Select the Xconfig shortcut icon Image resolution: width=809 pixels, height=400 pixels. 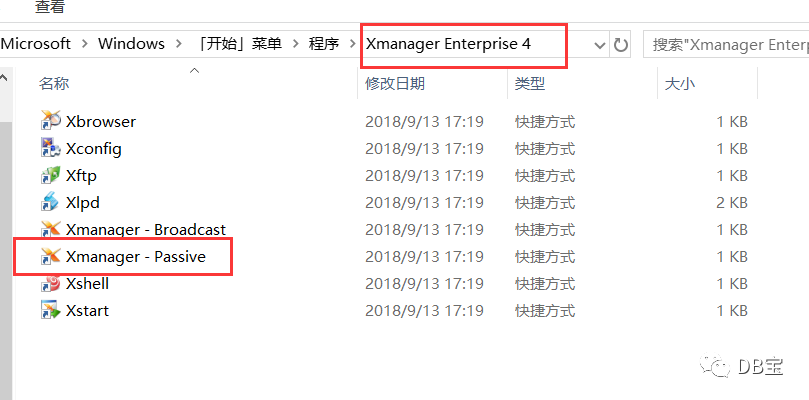tap(50, 148)
